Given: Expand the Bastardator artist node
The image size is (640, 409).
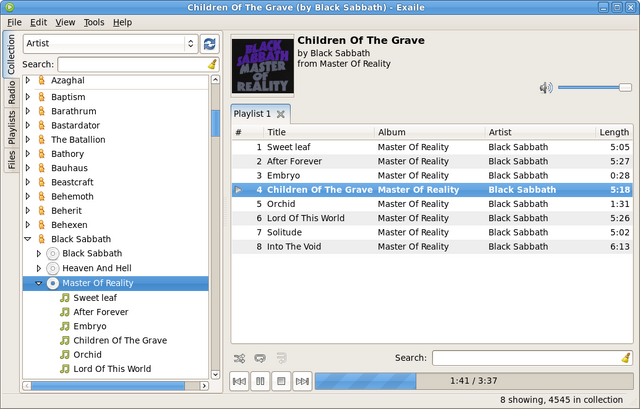Looking at the screenshot, I should pos(28,125).
